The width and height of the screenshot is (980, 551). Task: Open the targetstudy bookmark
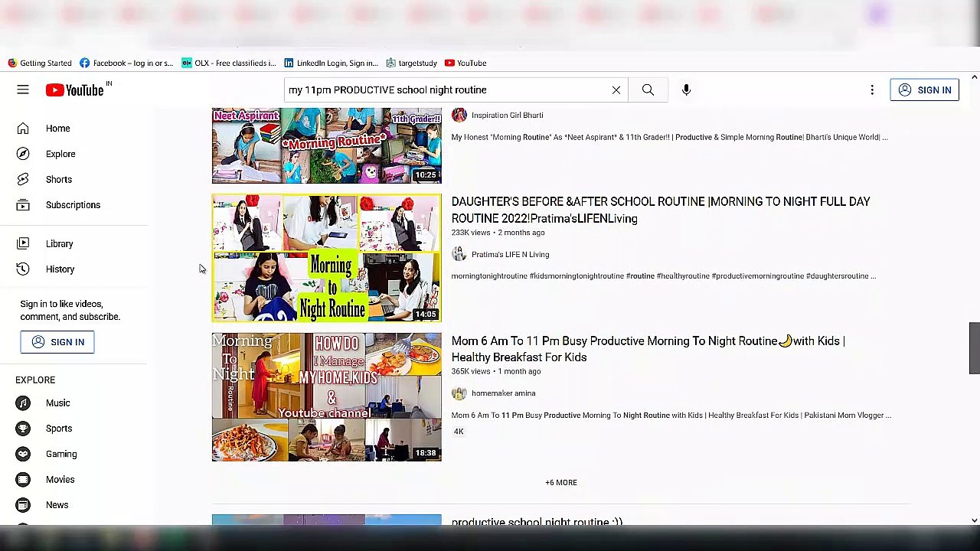point(411,63)
